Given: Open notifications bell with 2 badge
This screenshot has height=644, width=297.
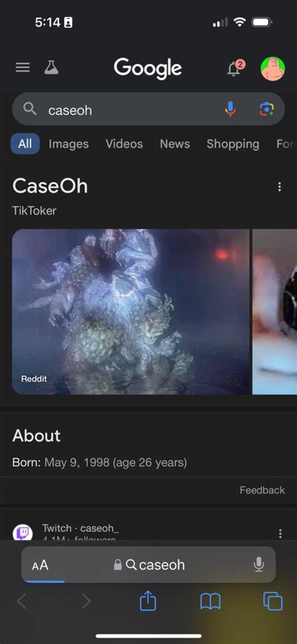Looking at the screenshot, I should (x=235, y=68).
